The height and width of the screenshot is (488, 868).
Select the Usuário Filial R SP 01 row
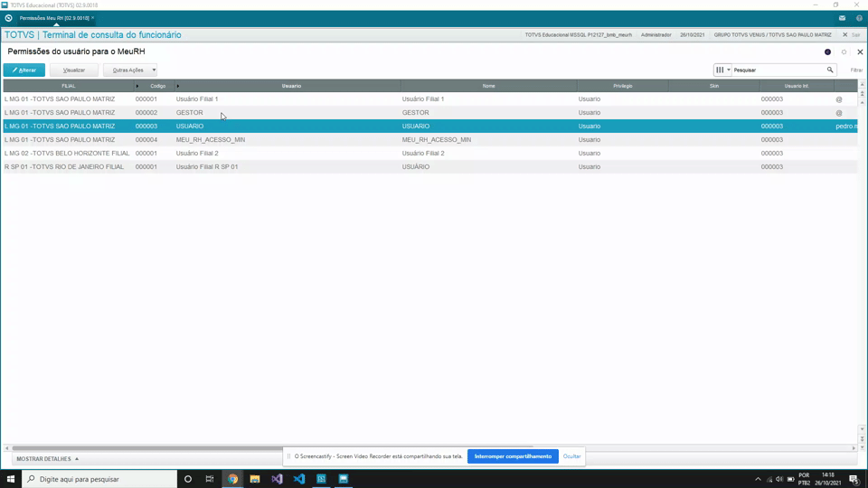tap(430, 166)
